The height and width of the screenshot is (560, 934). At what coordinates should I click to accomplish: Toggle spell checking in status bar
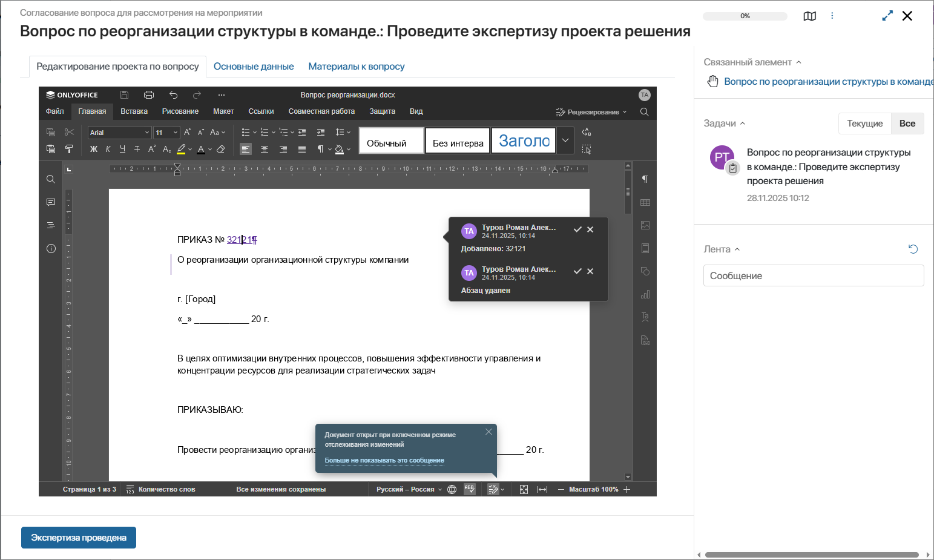point(469,489)
